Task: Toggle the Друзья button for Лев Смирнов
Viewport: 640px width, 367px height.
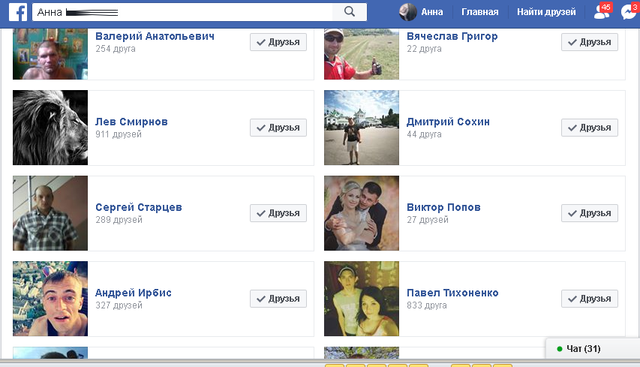Action: [x=278, y=128]
